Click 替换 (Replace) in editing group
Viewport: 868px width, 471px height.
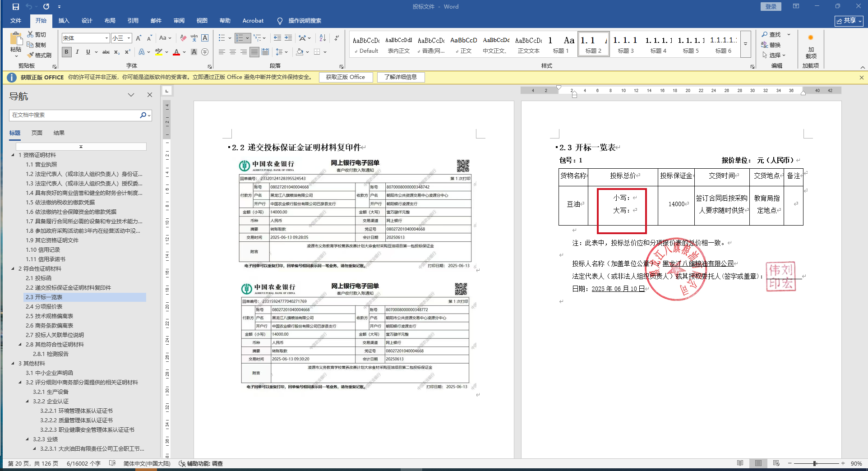click(x=771, y=45)
